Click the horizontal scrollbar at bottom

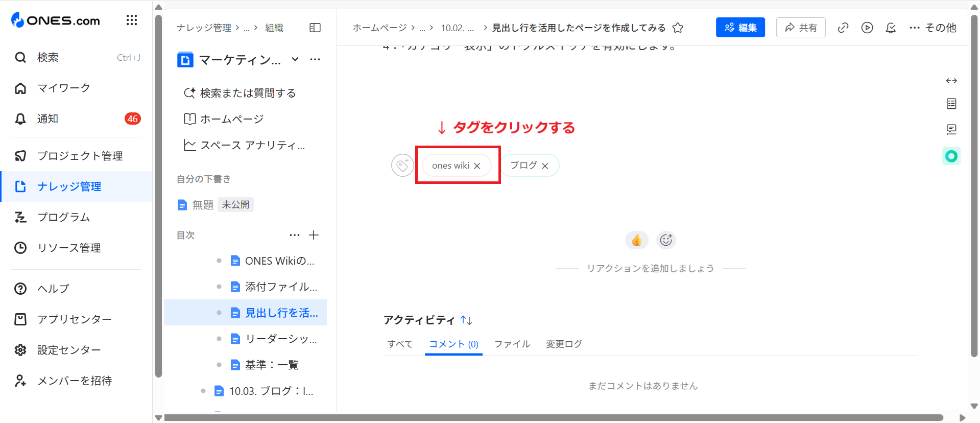click(554, 417)
